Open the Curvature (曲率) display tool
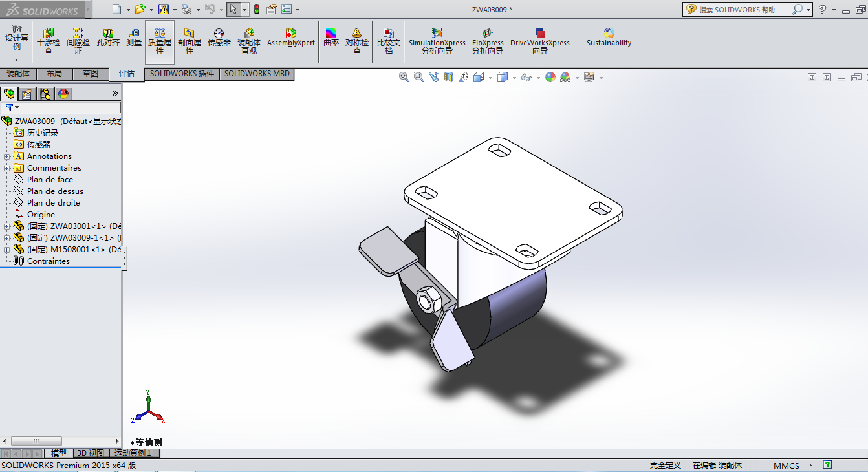Image resolution: width=868 pixels, height=472 pixels. pos(331,38)
